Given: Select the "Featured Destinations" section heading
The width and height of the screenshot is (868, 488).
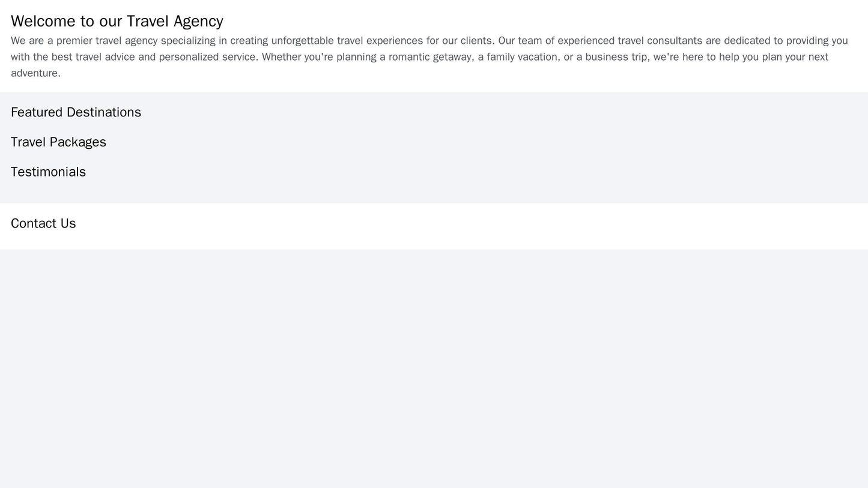Looking at the screenshot, I should pyautogui.click(x=76, y=112).
